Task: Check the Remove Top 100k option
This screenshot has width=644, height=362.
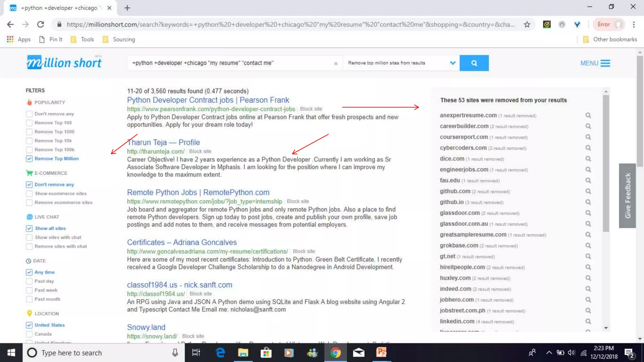Action: click(x=29, y=150)
